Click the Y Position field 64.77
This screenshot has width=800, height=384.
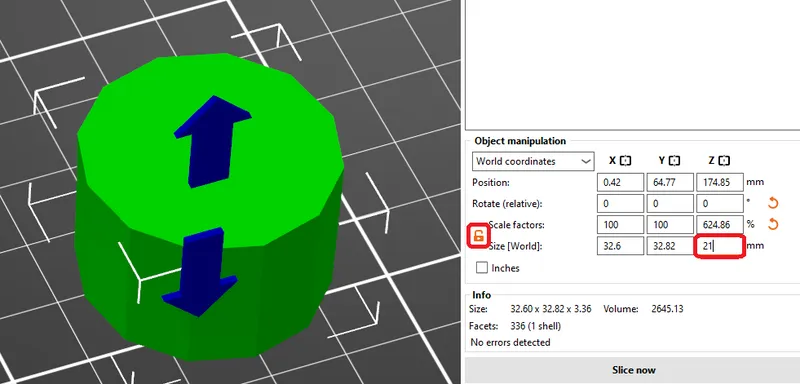pyautogui.click(x=670, y=182)
